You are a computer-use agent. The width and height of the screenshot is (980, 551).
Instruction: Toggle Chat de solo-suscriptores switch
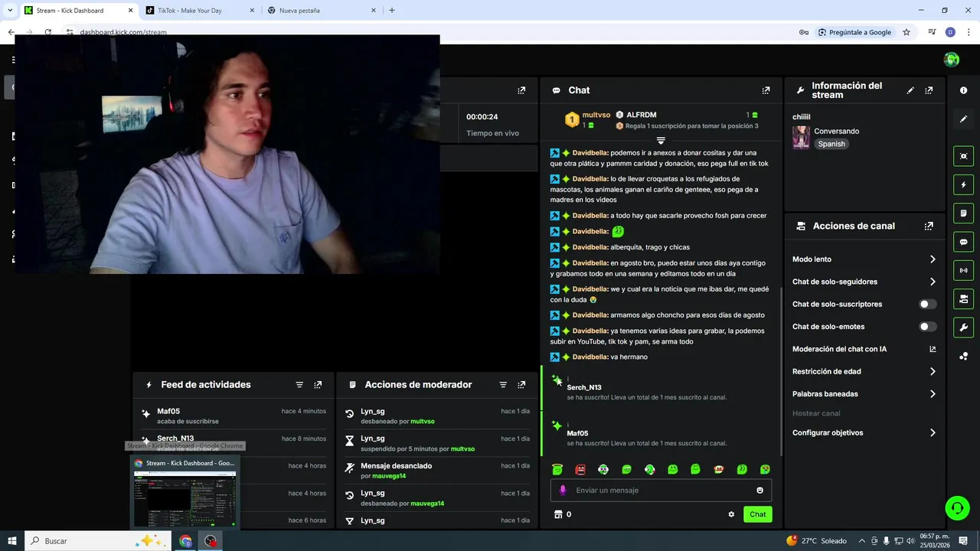pyautogui.click(x=927, y=304)
